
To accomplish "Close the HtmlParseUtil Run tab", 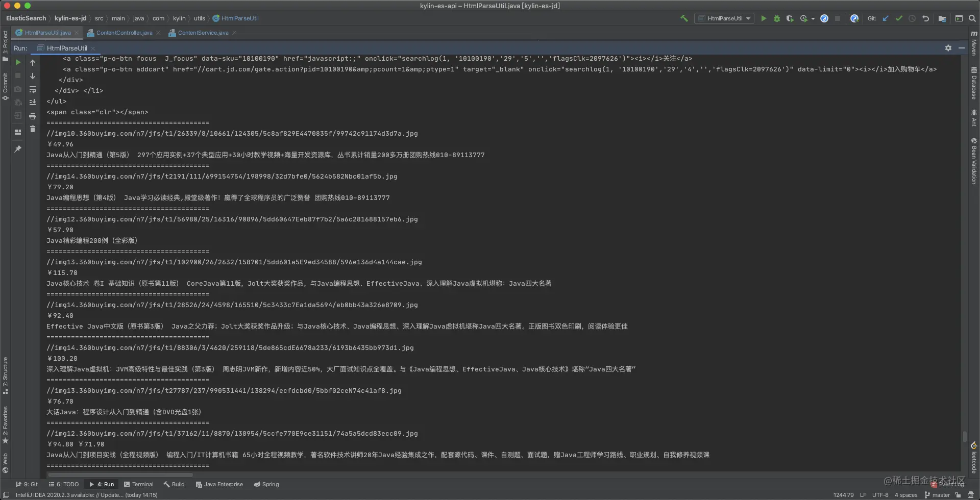I will [x=93, y=48].
